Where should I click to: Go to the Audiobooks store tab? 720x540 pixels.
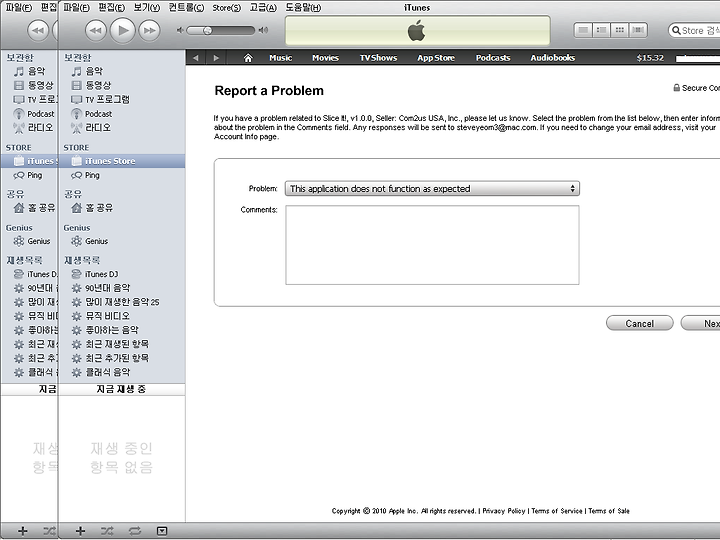(552, 58)
